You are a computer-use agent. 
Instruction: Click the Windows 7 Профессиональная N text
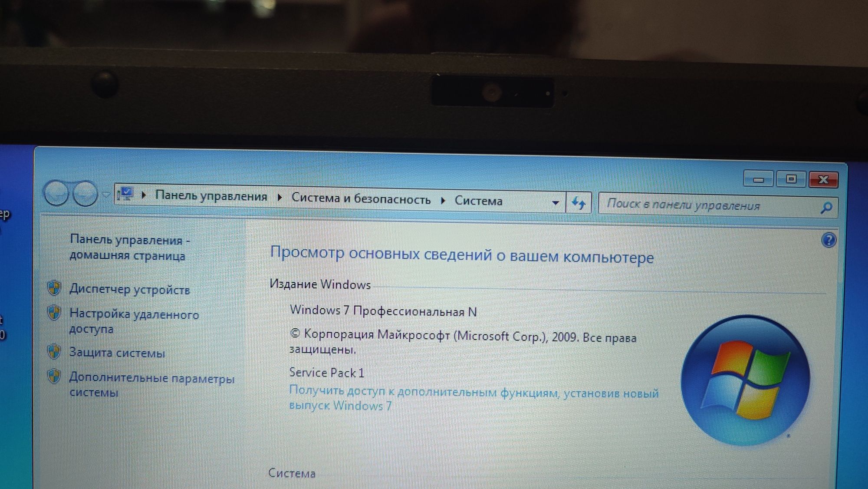point(383,311)
